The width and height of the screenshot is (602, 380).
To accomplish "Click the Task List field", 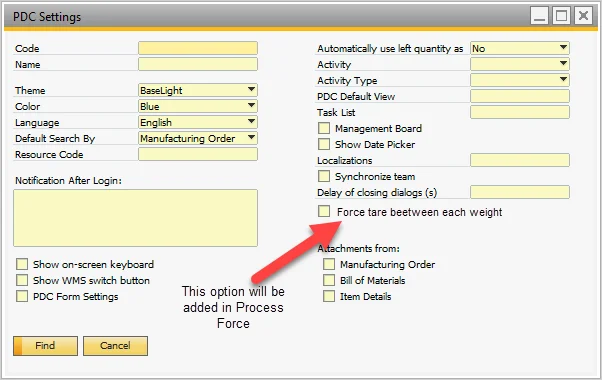I will coord(520,112).
